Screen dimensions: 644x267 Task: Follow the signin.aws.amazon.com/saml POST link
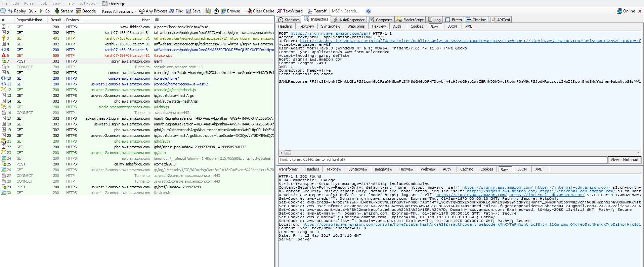330,34
